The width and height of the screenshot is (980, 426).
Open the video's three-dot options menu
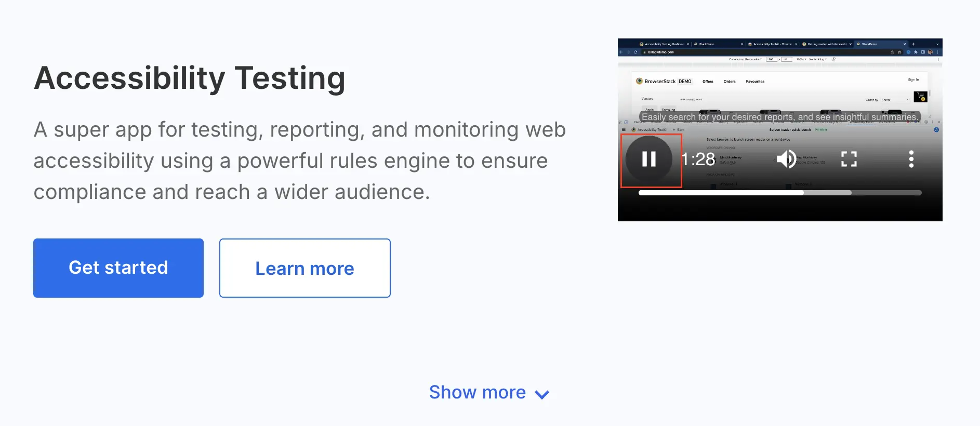[911, 159]
